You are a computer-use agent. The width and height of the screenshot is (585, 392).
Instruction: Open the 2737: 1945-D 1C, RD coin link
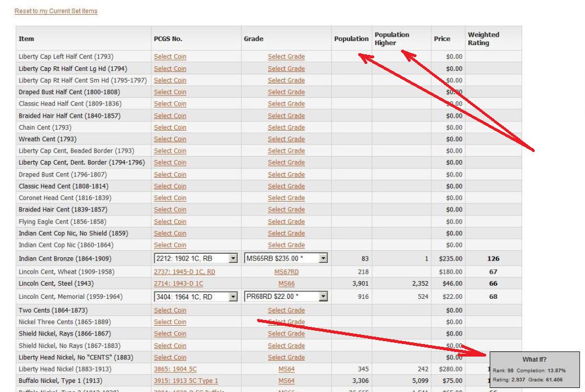tap(185, 272)
